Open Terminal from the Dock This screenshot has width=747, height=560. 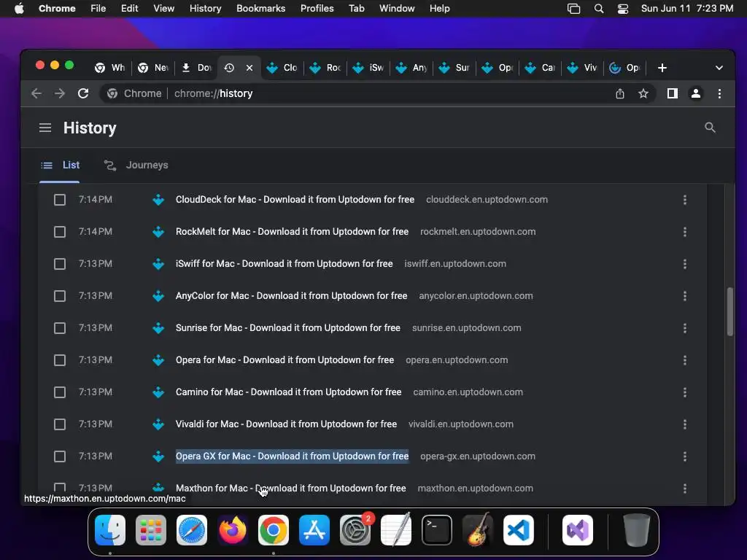[x=437, y=530]
